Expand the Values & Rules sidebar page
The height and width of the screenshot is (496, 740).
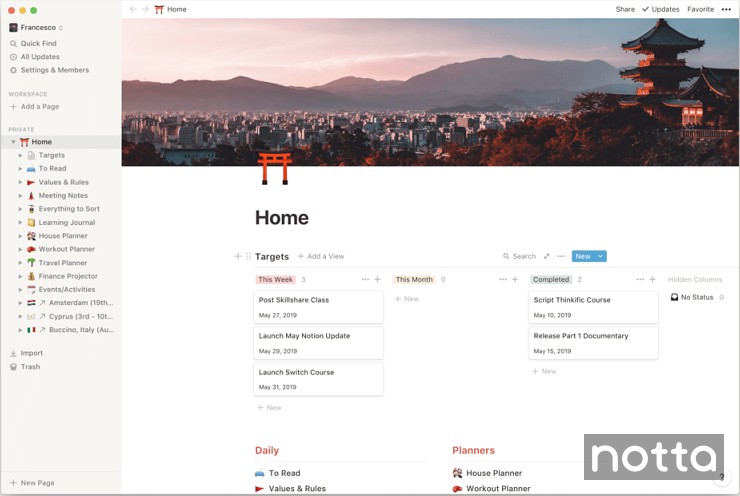(20, 182)
